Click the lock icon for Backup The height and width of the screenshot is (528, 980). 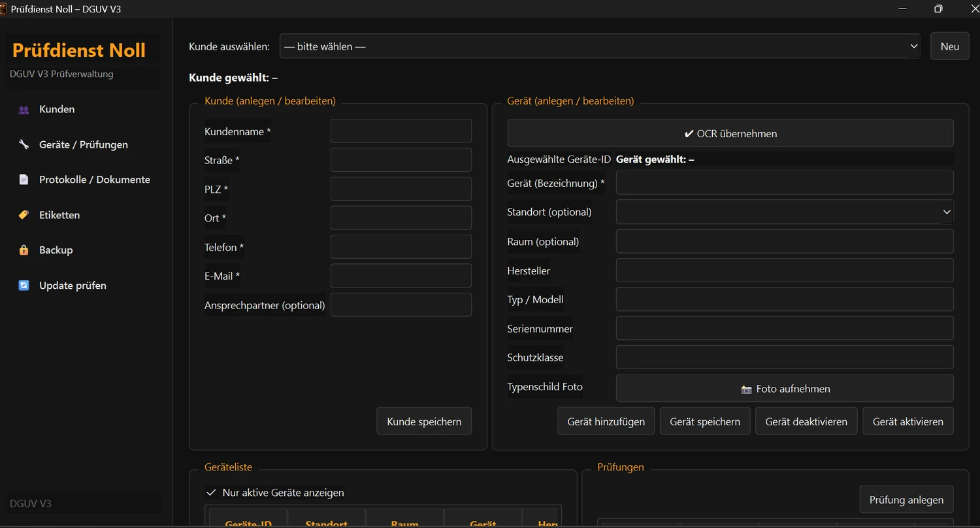point(24,250)
